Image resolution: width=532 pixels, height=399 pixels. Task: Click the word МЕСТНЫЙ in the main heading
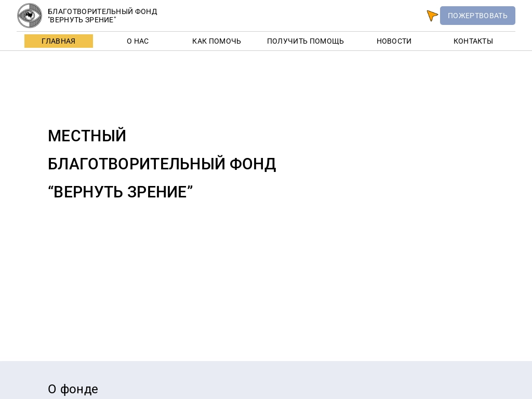(87, 136)
